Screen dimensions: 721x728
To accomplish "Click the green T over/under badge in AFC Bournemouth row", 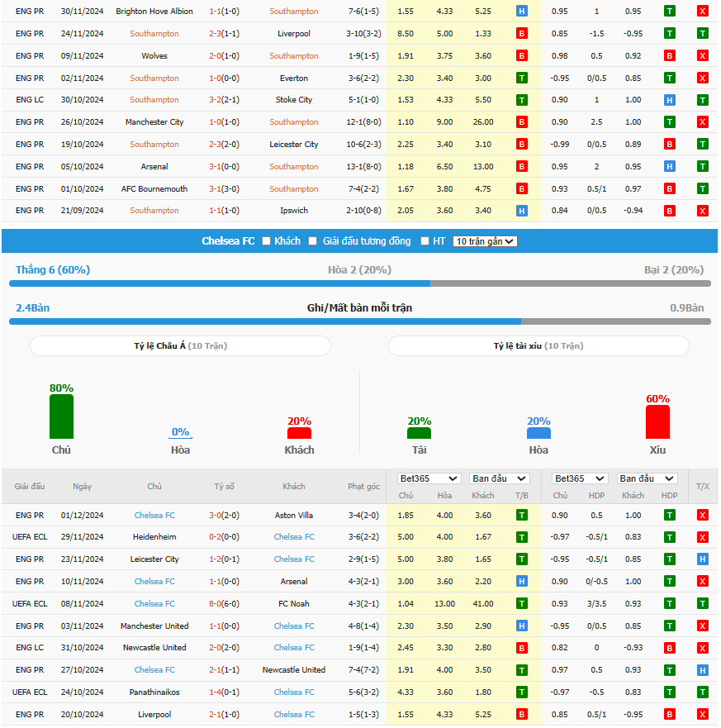I will [x=703, y=188].
